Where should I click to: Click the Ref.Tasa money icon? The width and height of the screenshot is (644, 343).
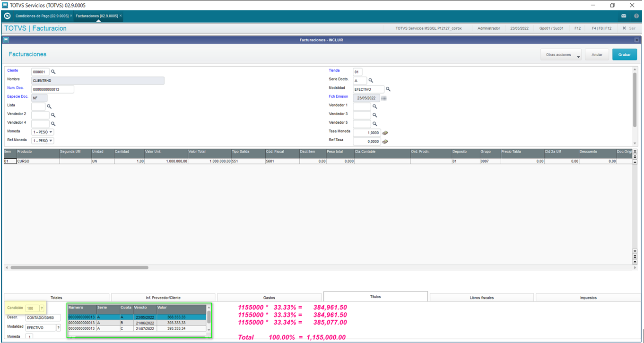[x=385, y=141]
